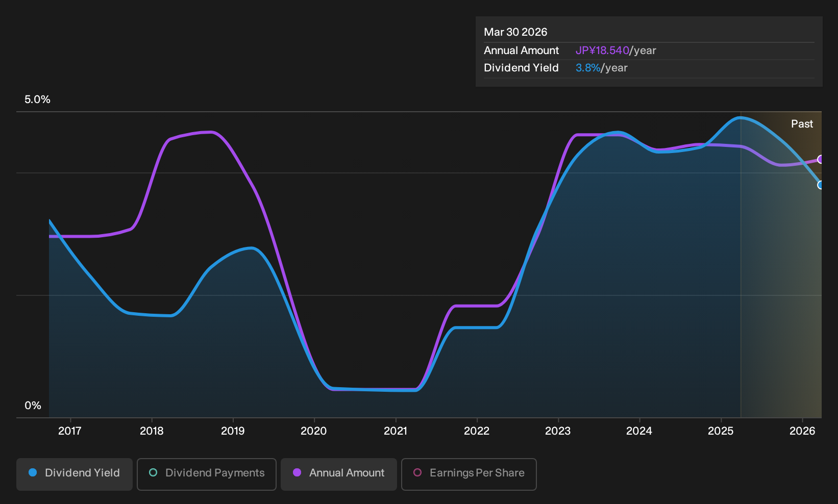Click the 3.8% dividend yield value

pyautogui.click(x=588, y=68)
